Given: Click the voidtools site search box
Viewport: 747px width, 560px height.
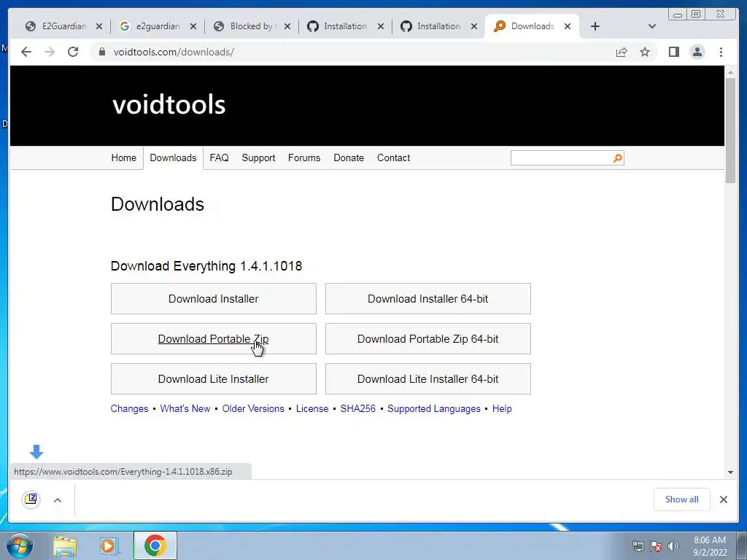Looking at the screenshot, I should coord(561,158).
